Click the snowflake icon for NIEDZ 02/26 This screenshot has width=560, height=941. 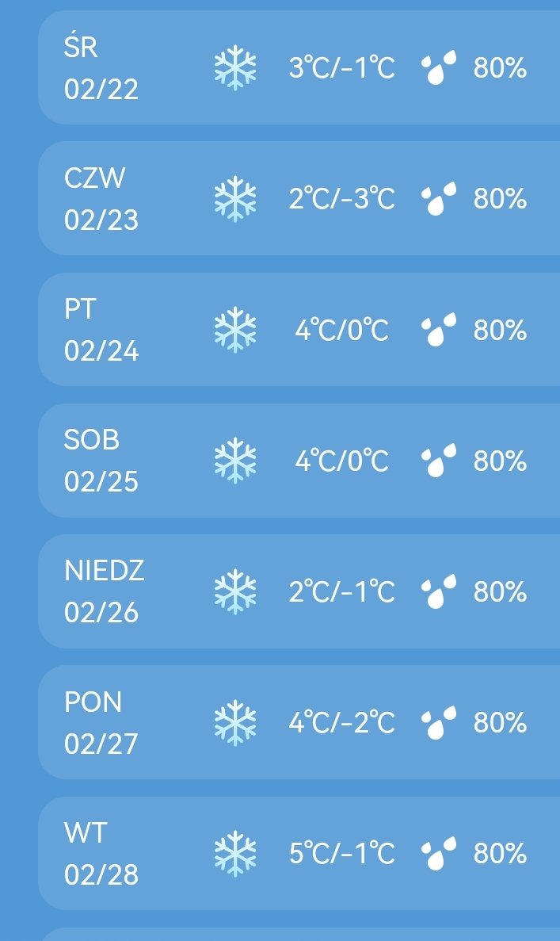coord(235,591)
